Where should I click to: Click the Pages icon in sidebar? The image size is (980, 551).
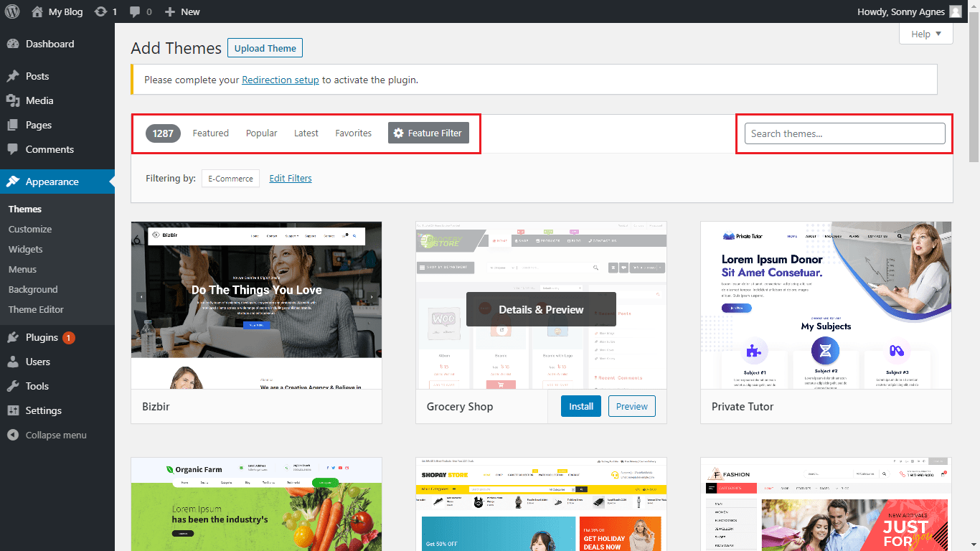pyautogui.click(x=13, y=125)
